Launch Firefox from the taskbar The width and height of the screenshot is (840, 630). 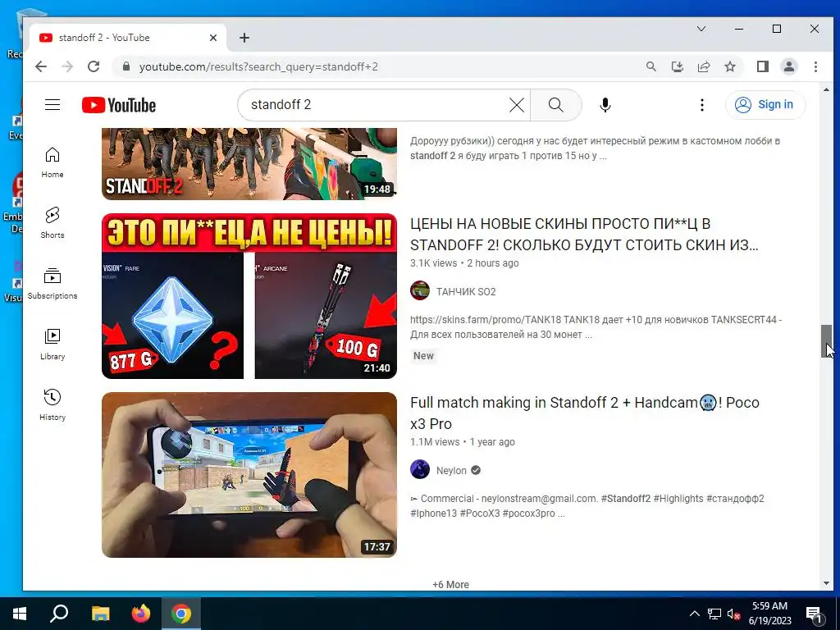141,614
